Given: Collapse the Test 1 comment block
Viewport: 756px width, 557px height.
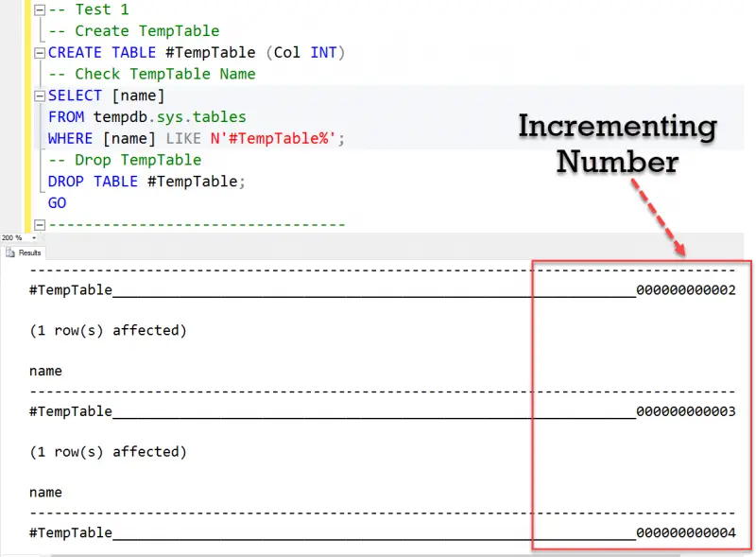Looking at the screenshot, I should (40, 9).
